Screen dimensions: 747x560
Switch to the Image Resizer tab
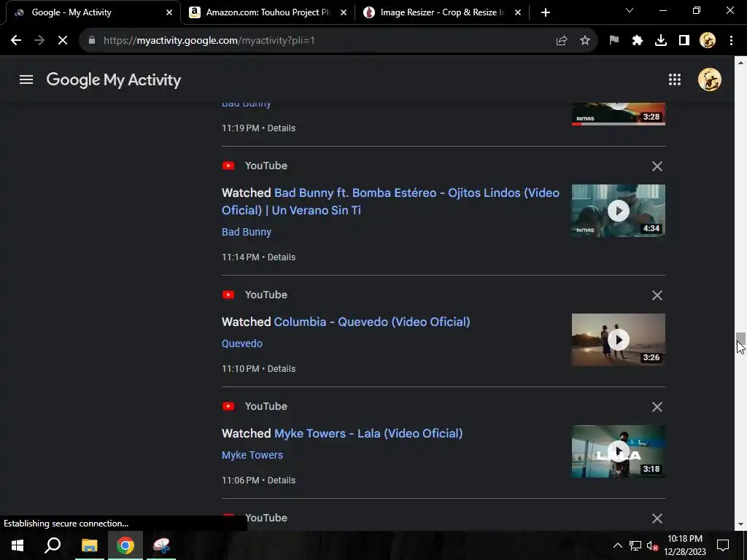click(442, 12)
